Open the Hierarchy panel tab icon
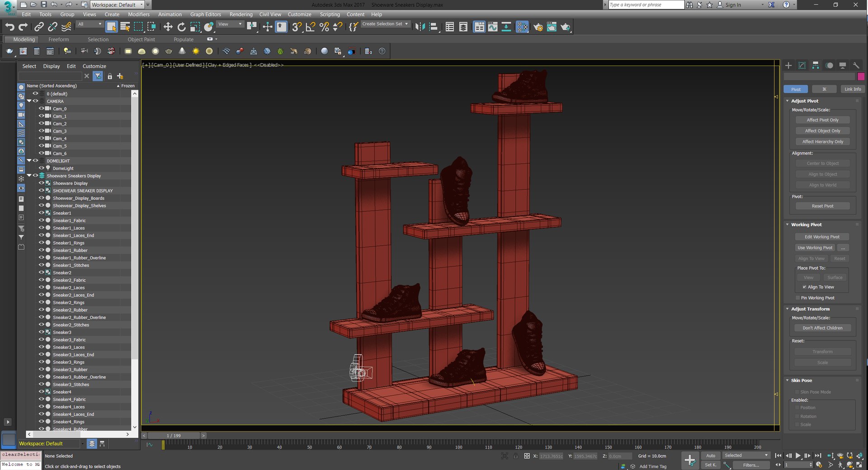Screen dimensions: 868x470 tap(816, 65)
